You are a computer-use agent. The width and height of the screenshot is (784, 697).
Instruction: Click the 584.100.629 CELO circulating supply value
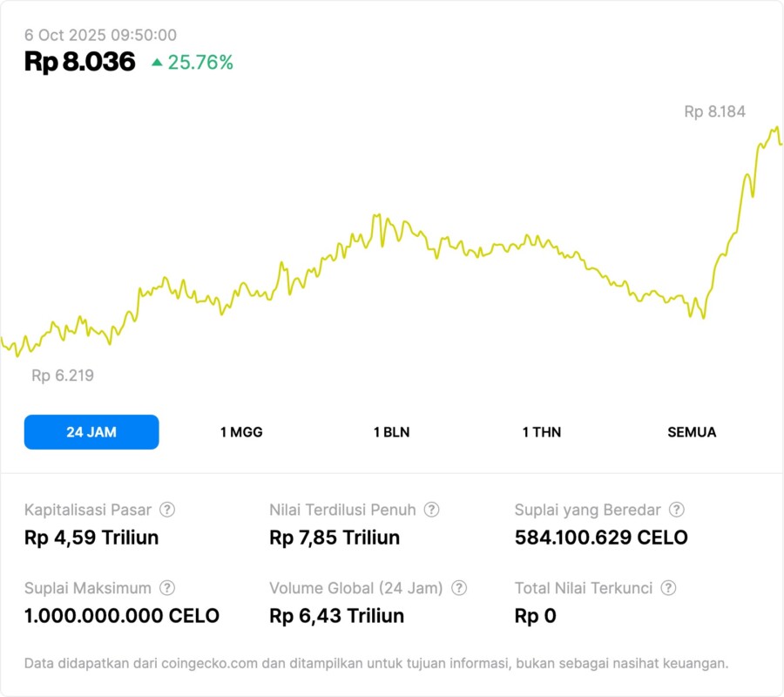tap(601, 538)
